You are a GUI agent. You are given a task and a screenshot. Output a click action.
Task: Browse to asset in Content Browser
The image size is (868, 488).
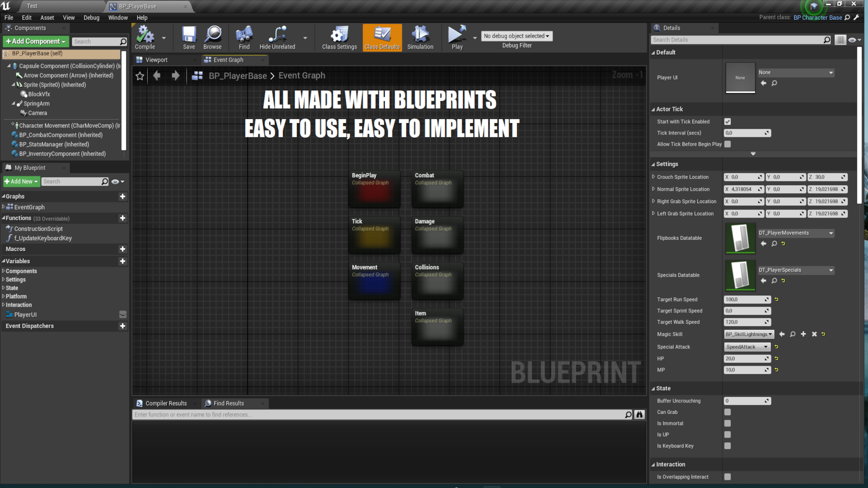point(212,37)
